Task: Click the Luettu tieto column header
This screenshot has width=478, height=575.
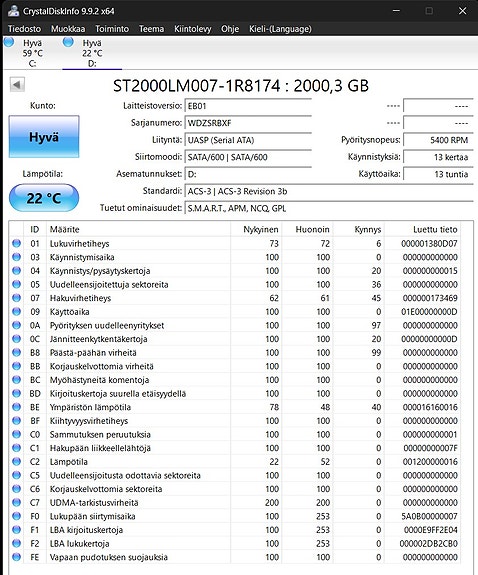Action: pos(423,229)
